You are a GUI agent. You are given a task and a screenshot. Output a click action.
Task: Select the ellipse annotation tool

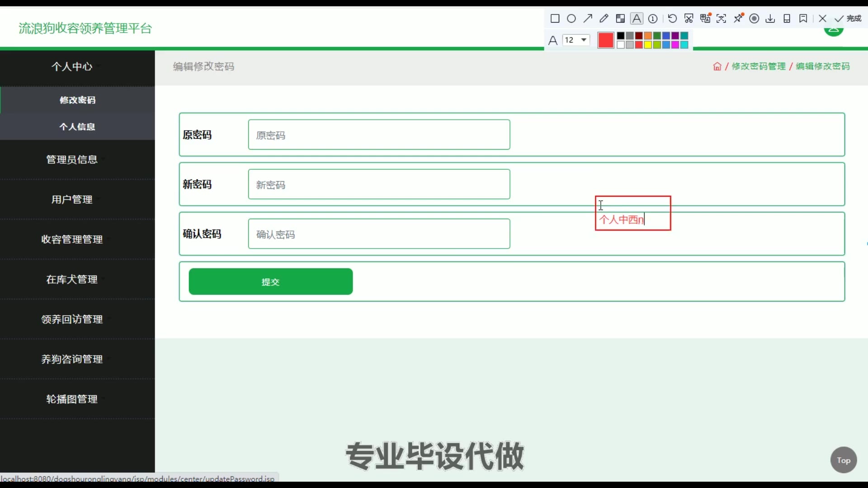(x=571, y=19)
